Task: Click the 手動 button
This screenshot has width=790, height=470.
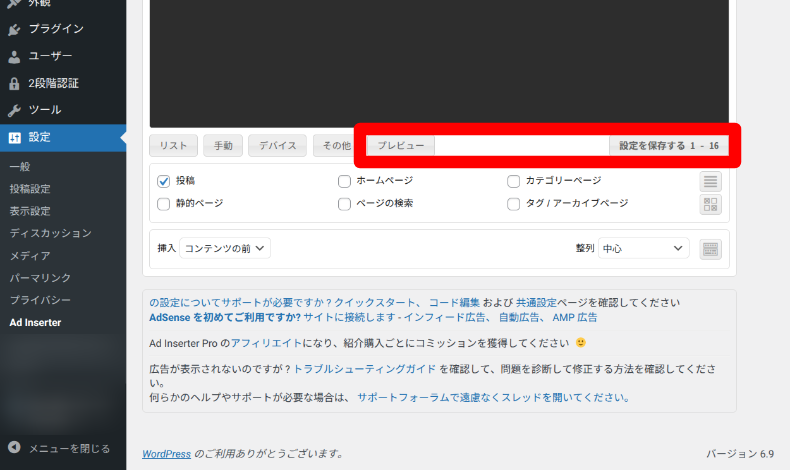Action: 223,146
